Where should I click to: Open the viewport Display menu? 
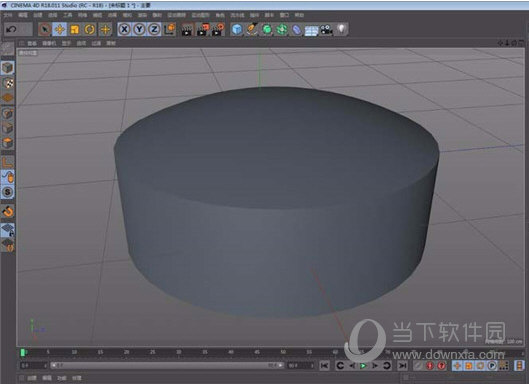(x=66, y=43)
